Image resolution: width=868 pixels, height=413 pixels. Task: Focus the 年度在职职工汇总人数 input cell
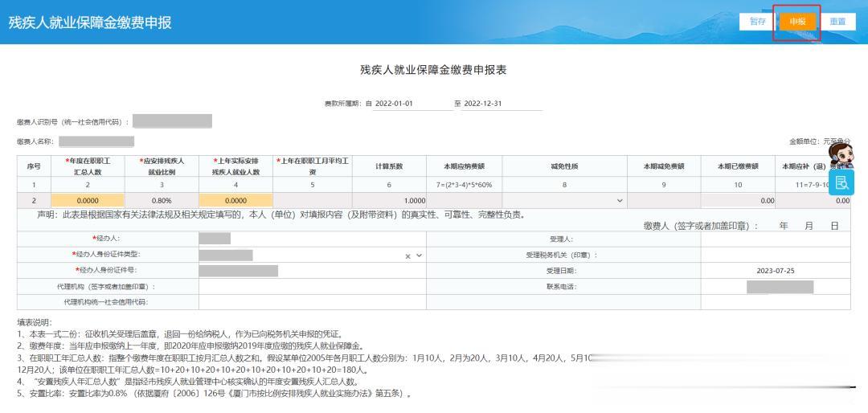pos(88,201)
